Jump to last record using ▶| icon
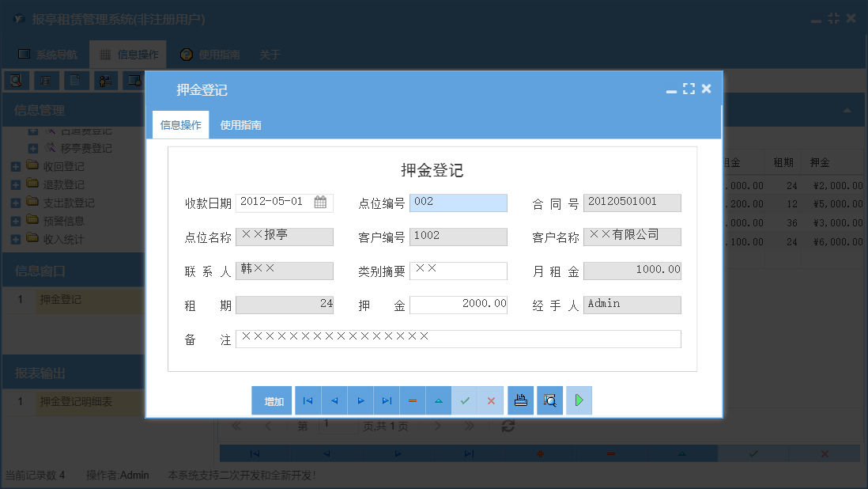This screenshot has width=868, height=489. [386, 400]
